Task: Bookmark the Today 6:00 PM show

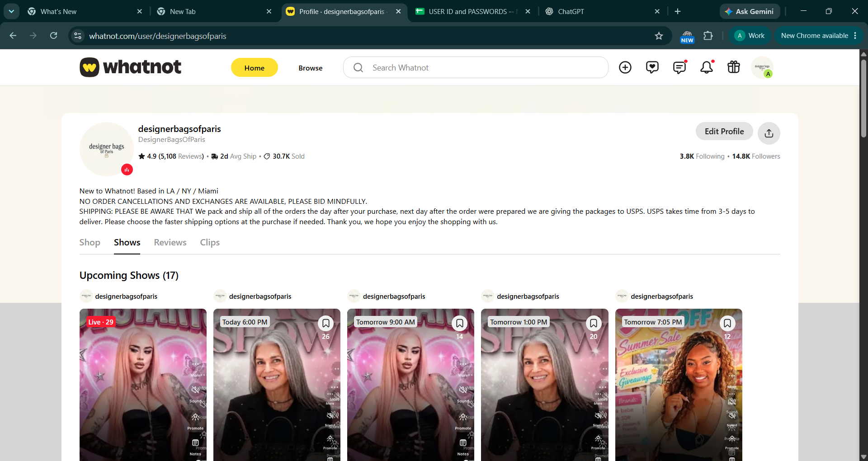Action: click(x=325, y=323)
